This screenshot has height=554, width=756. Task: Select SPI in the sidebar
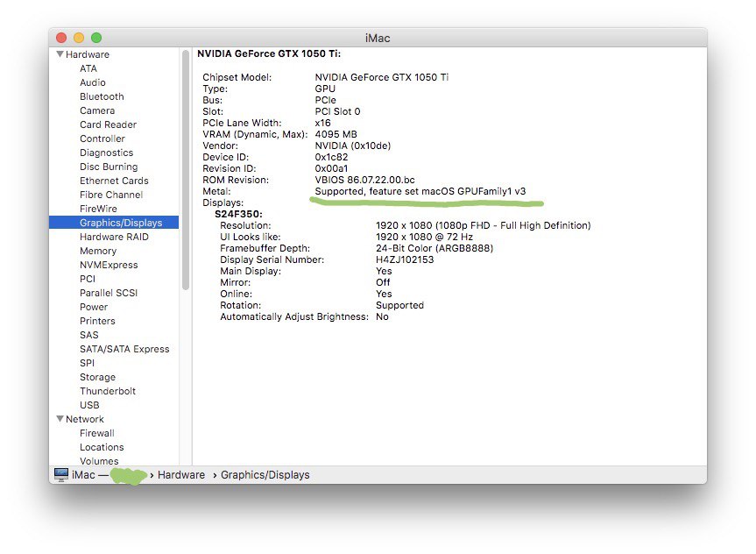click(87, 362)
